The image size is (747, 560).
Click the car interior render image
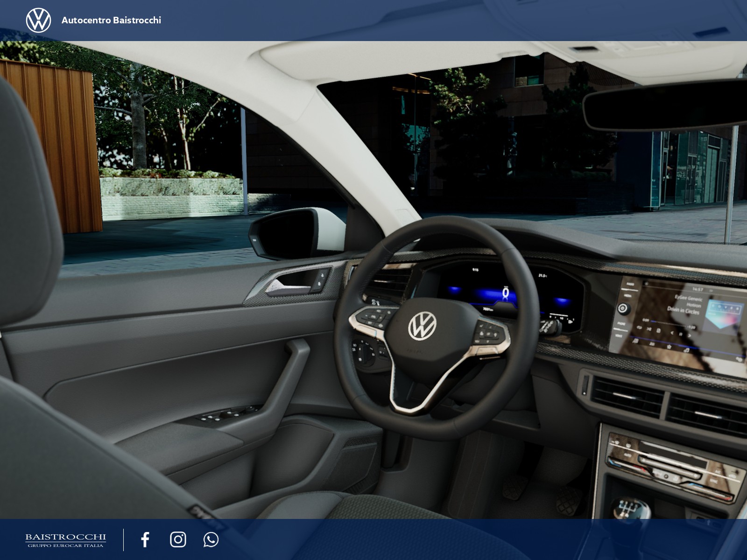pyautogui.click(x=373, y=280)
